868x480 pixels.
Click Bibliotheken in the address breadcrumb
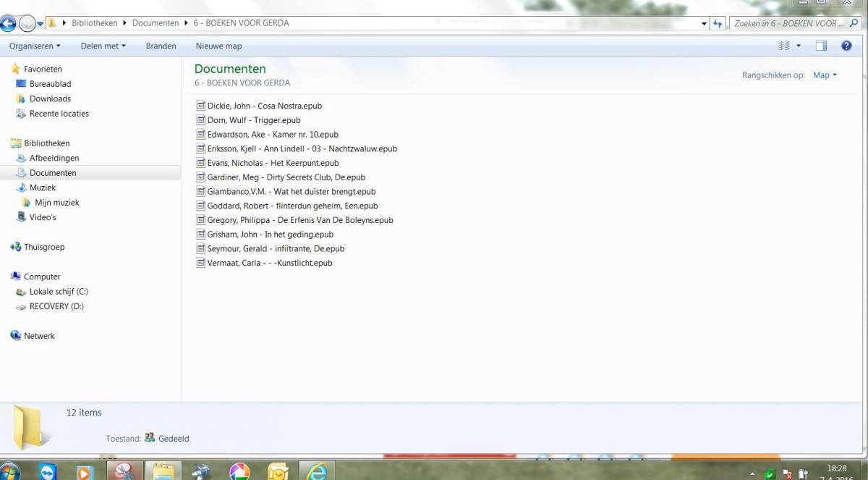pos(94,23)
